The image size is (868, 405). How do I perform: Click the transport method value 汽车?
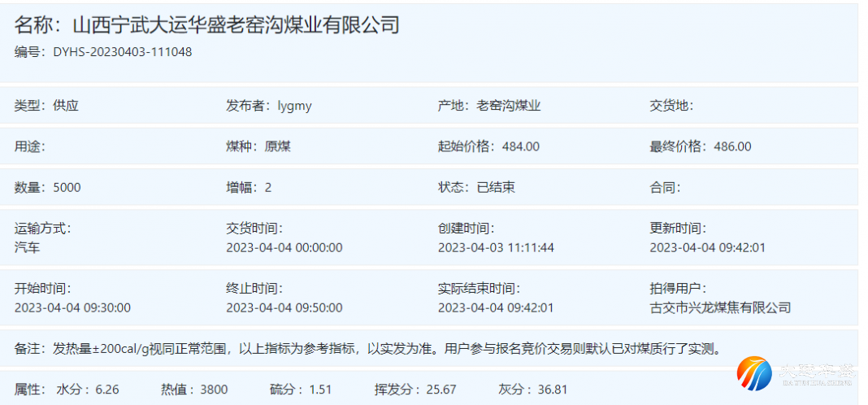27,247
